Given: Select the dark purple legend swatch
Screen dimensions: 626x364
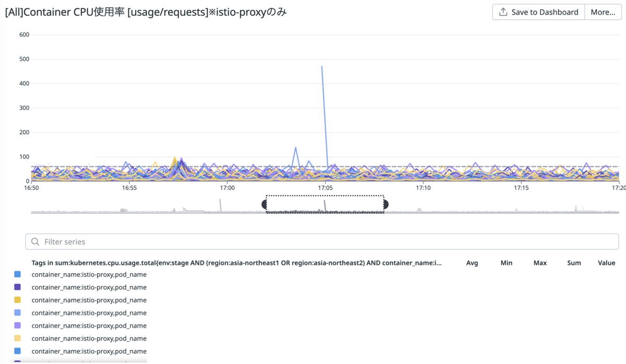Looking at the screenshot, I should click(x=18, y=287).
